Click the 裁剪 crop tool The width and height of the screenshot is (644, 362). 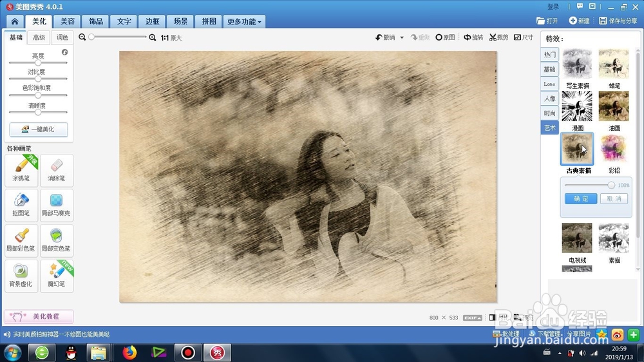point(498,37)
